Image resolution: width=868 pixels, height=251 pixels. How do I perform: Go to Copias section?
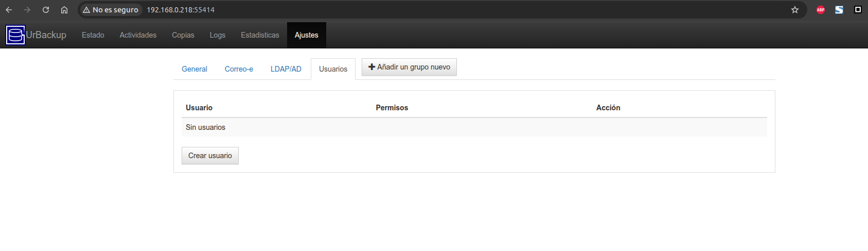(183, 35)
